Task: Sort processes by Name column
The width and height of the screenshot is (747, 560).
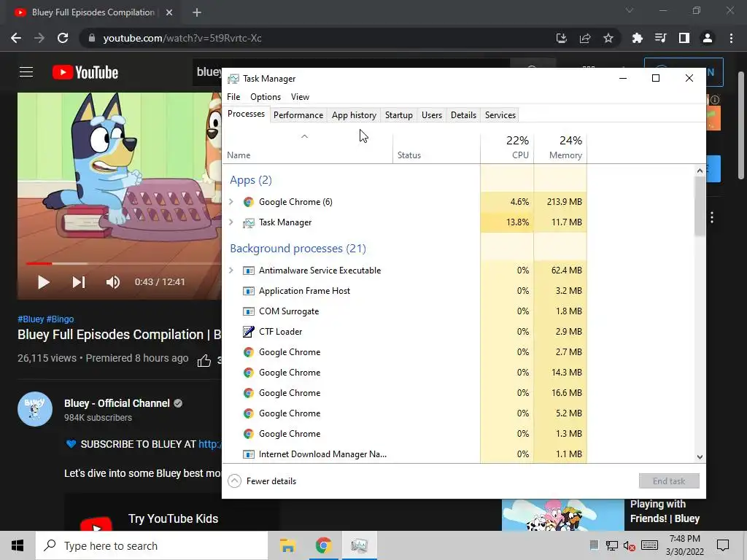Action: coord(307,149)
